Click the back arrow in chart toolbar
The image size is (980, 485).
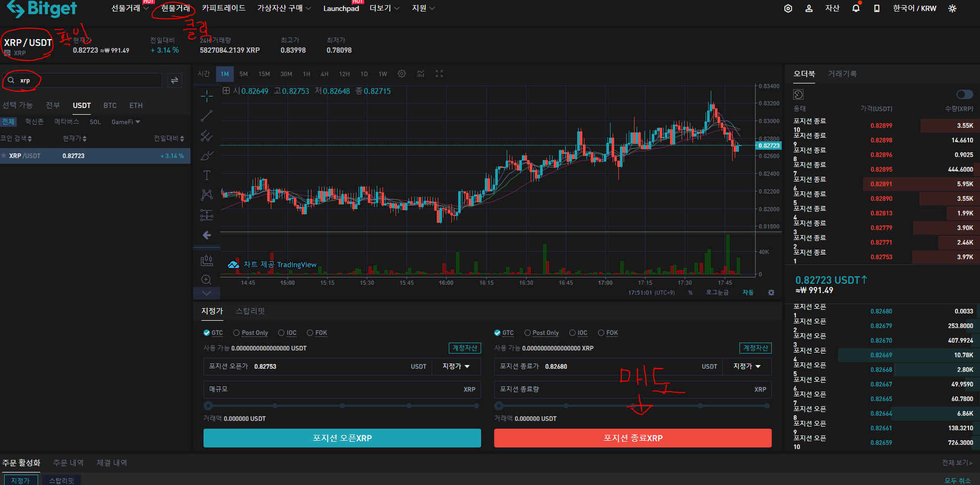click(207, 235)
